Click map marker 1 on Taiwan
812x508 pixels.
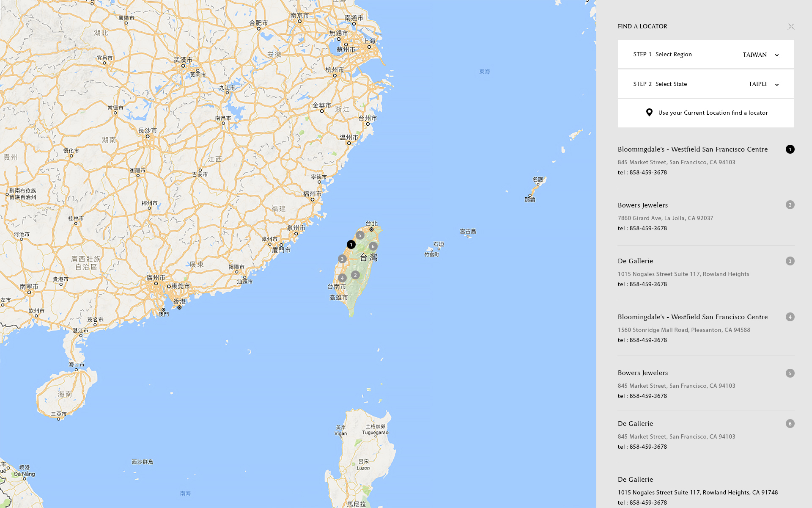351,245
